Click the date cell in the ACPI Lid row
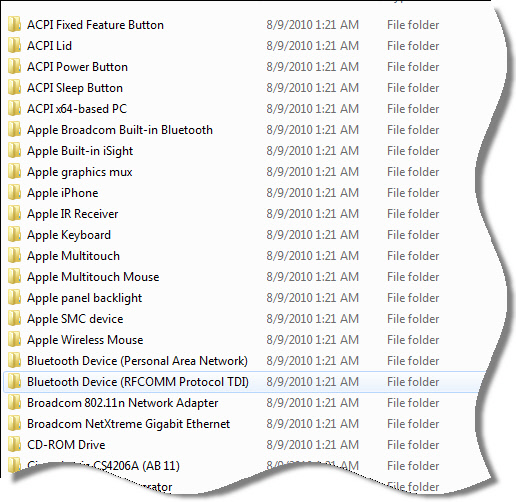516x502 pixels. [313, 46]
